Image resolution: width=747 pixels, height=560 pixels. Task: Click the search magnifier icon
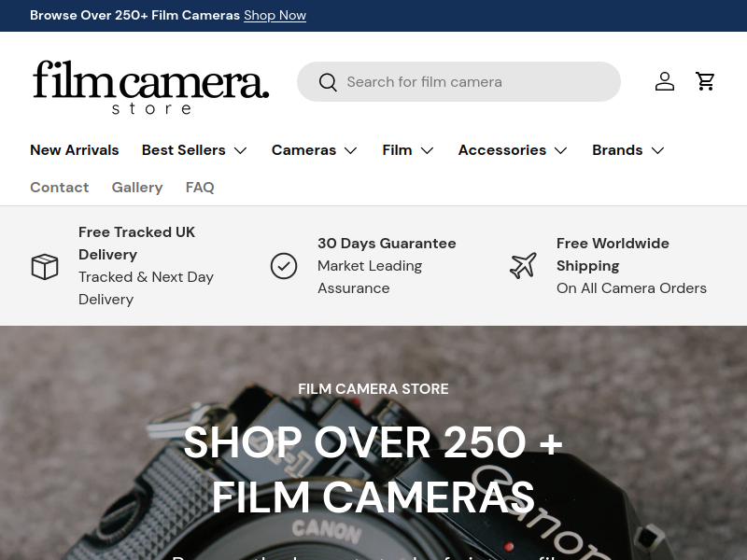328,82
